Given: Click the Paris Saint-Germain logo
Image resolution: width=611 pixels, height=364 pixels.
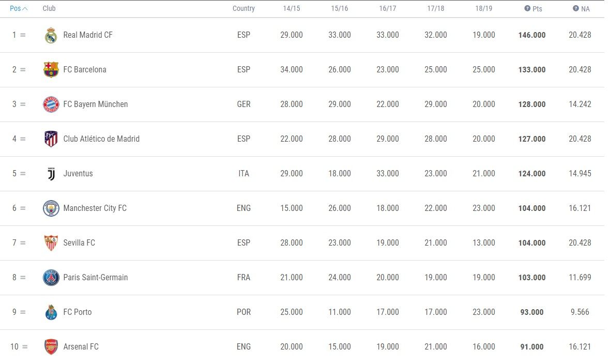Looking at the screenshot, I should (x=51, y=278).
